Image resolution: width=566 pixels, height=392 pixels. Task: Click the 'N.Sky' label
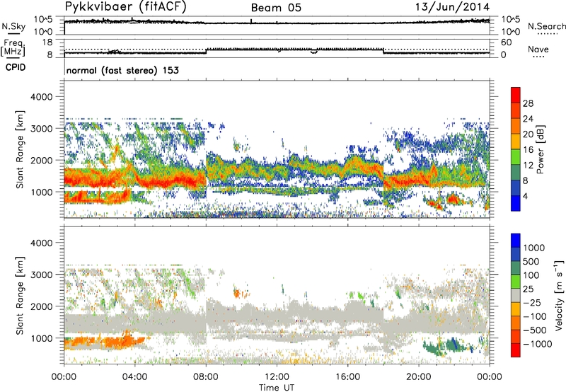13,26
